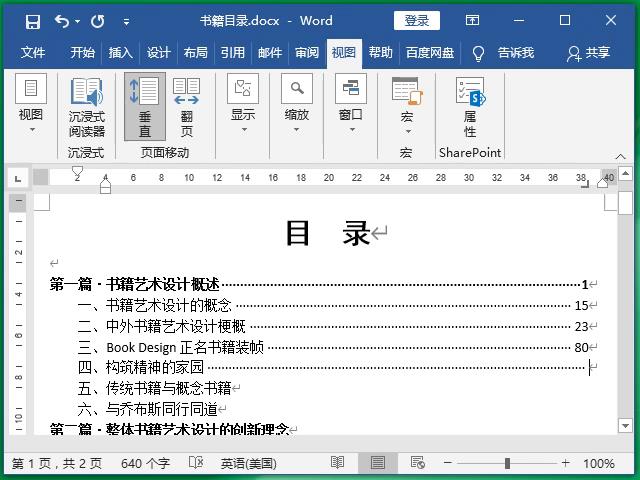640x480 pixels.
Task: Switch to the 帮助 tab
Action: pos(380,53)
